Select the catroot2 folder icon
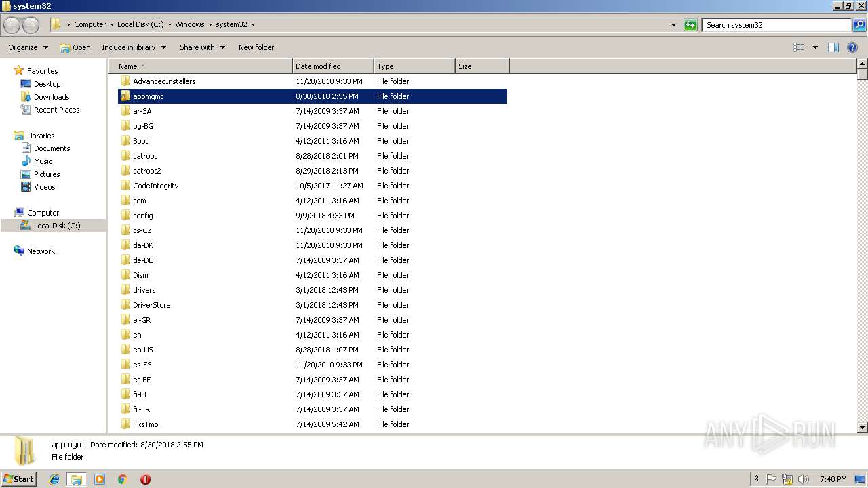 tap(125, 171)
